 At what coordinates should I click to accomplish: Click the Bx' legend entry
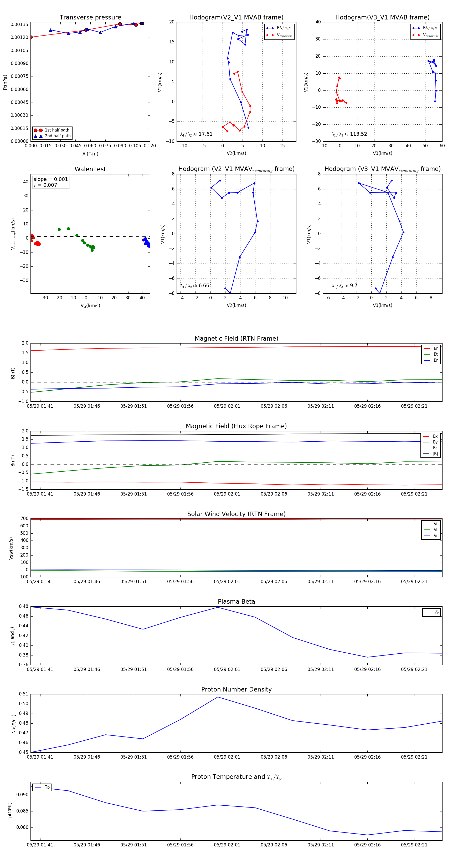click(x=431, y=436)
